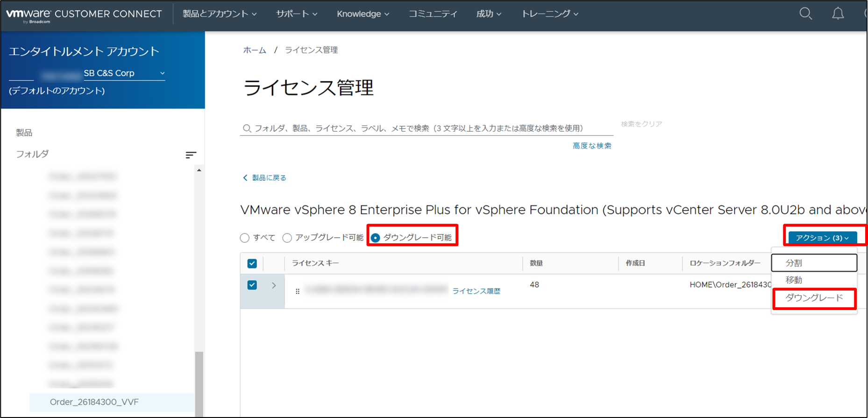Screen dimensions: 868x418
Task: Select the すべて radio button
Action: coord(244,238)
